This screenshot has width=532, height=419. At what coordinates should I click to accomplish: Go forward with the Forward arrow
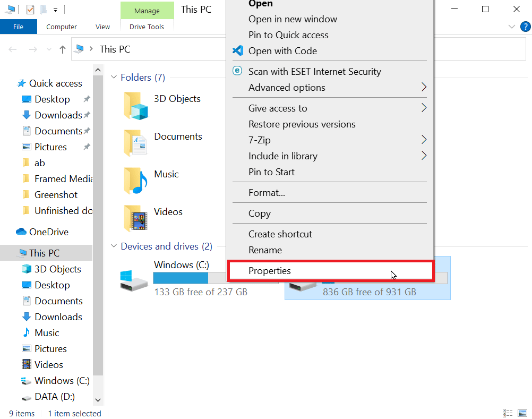[33, 49]
